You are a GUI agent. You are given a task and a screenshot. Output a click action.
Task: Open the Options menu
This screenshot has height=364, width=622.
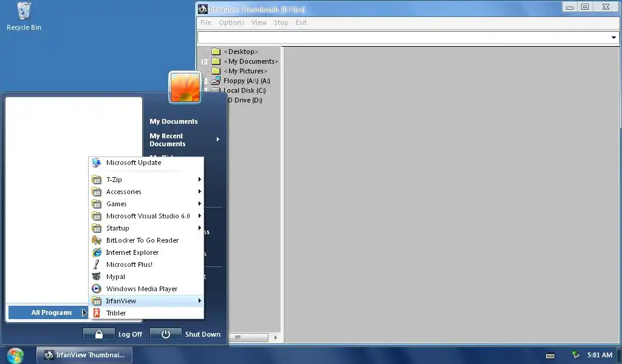tap(231, 22)
